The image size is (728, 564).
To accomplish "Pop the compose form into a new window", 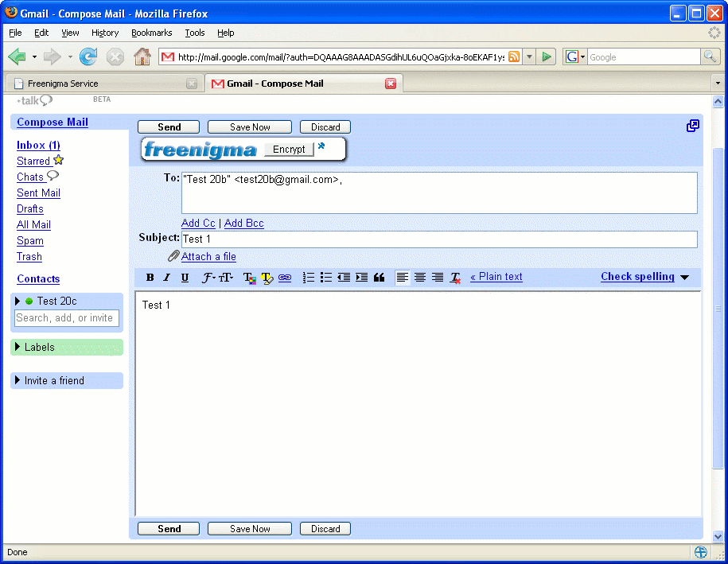I will (693, 126).
